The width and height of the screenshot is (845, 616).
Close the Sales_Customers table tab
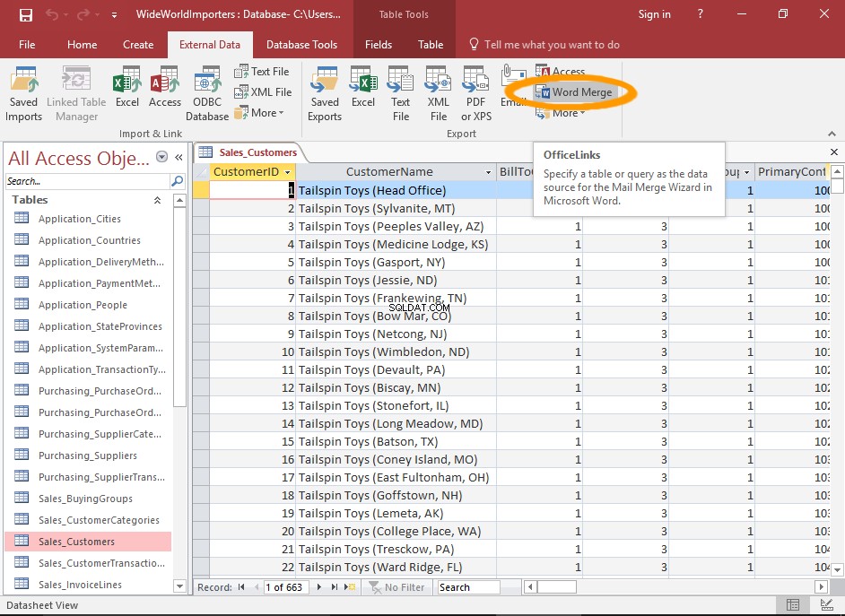click(834, 152)
